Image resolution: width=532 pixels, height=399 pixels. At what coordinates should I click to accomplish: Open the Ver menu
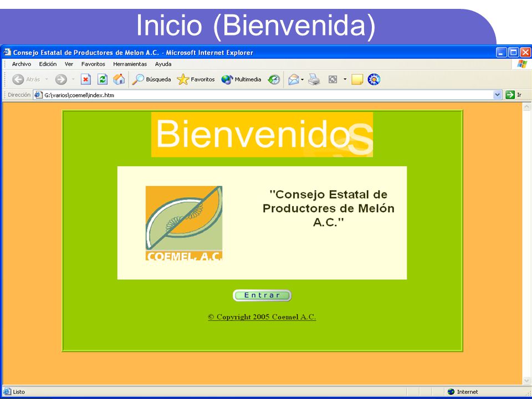tap(69, 64)
